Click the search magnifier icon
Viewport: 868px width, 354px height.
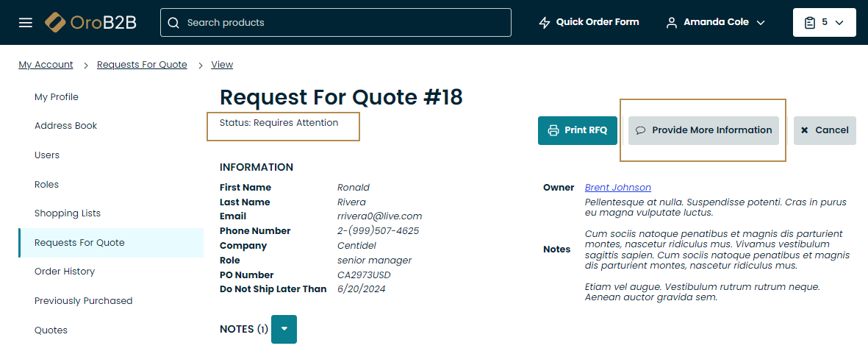coord(174,23)
